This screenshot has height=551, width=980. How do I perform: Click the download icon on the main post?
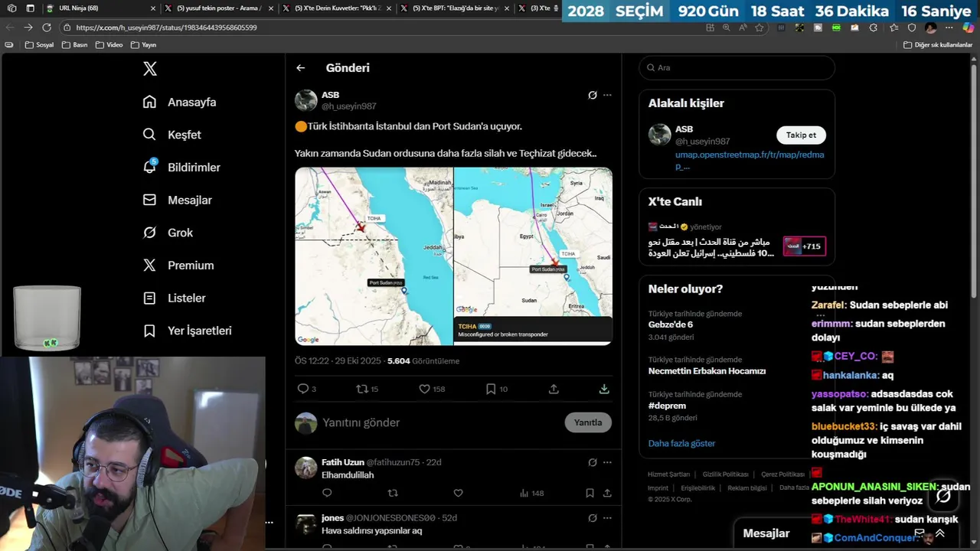(604, 389)
